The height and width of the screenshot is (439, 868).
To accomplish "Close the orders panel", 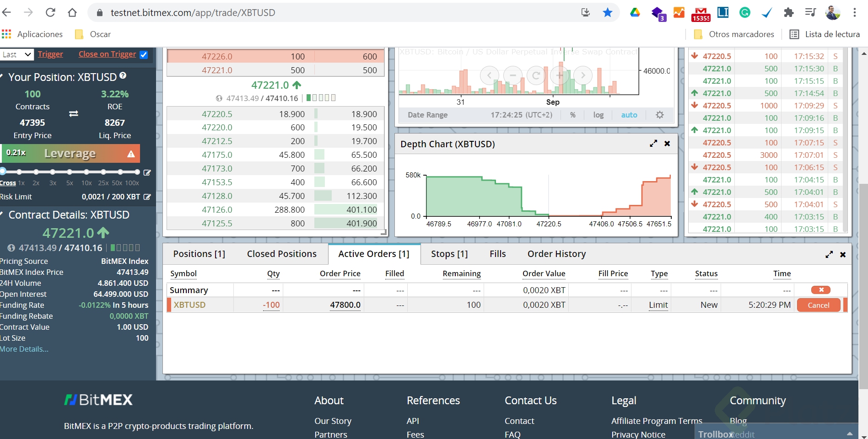I will tap(843, 254).
